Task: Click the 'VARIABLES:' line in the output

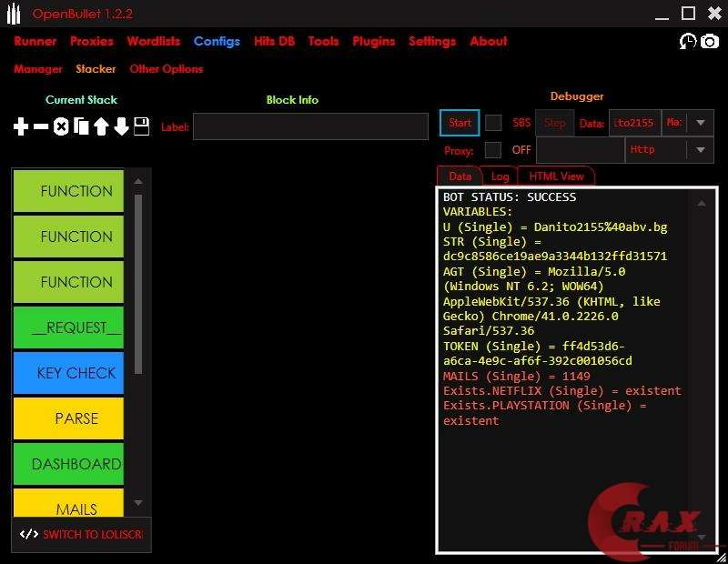Action: pos(477,212)
